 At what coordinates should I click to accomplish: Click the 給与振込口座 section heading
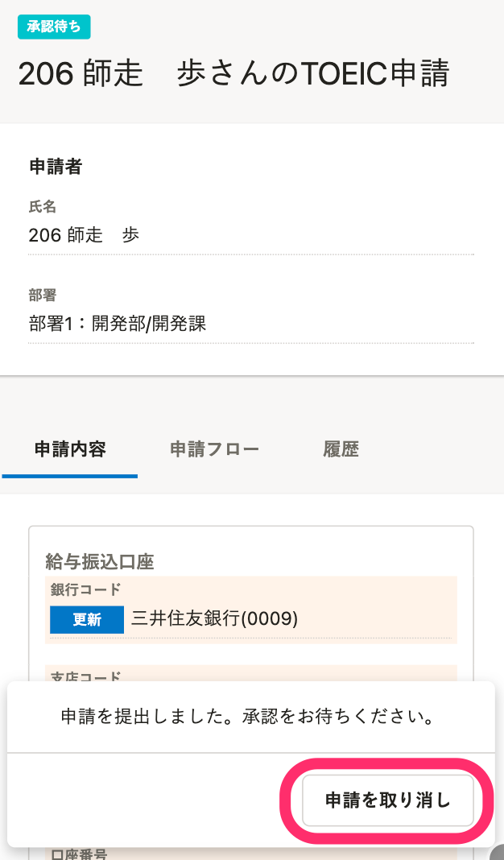click(100, 561)
